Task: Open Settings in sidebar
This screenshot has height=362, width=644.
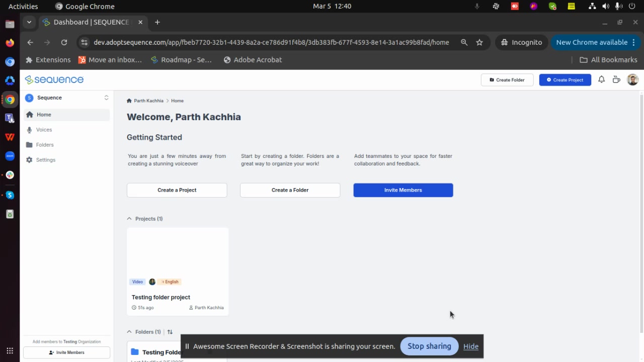Action: pyautogui.click(x=45, y=160)
